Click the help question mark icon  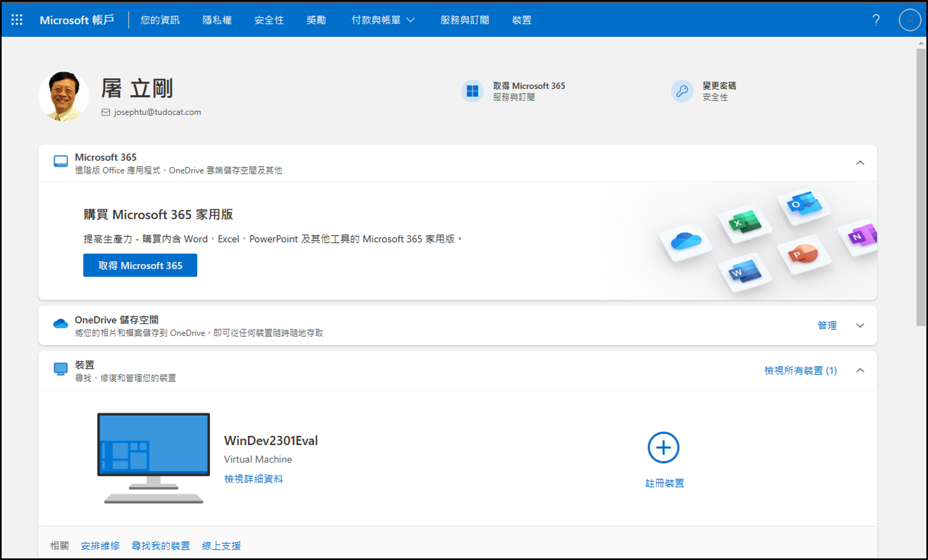tap(876, 20)
